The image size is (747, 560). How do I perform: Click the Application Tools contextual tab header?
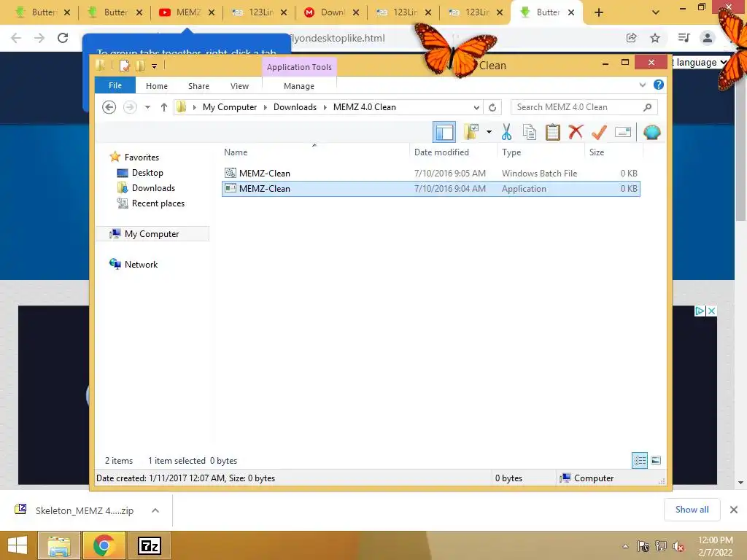299,67
